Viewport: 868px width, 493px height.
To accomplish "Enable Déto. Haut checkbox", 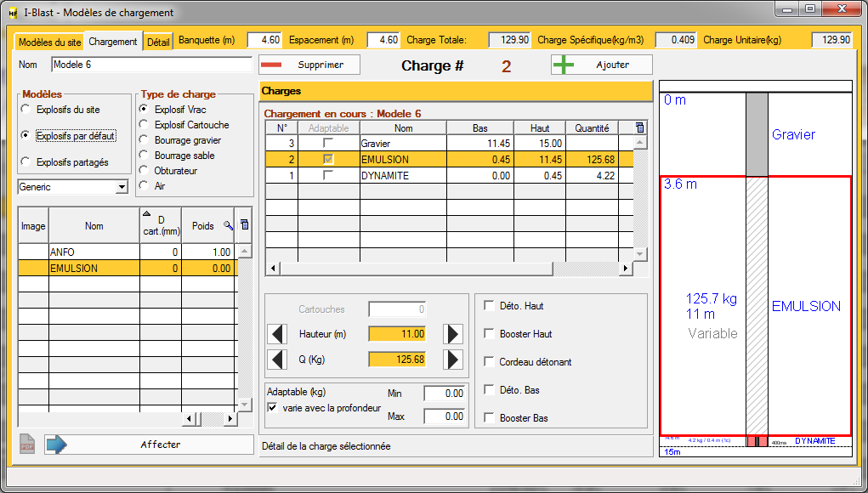I will pyautogui.click(x=490, y=305).
